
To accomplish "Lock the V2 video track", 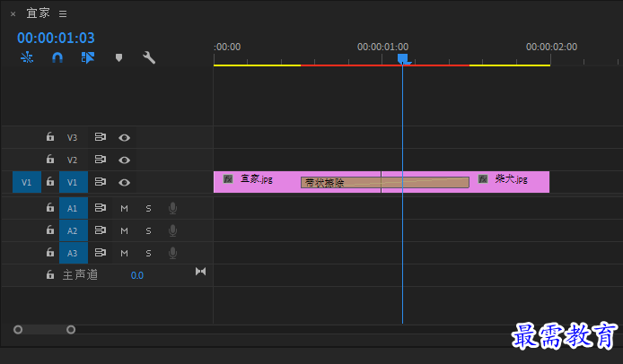I will (50, 160).
